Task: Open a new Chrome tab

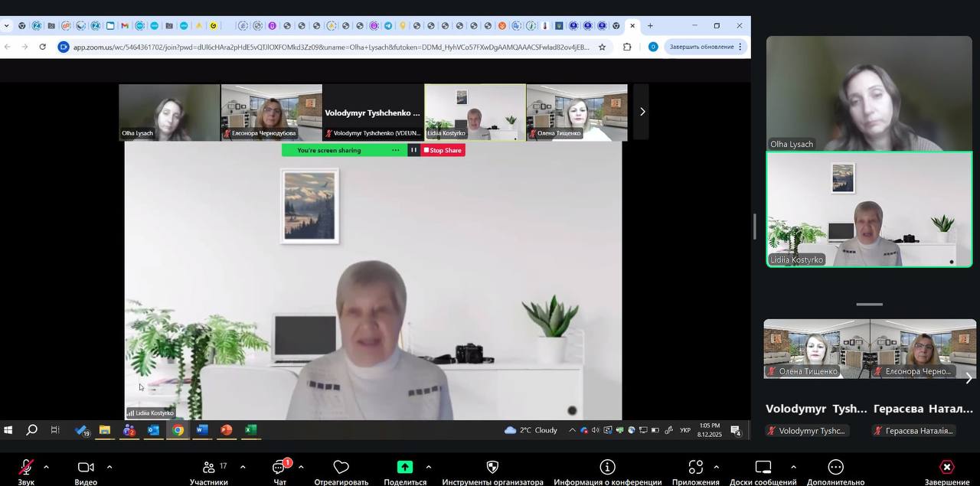Action: click(x=650, y=25)
